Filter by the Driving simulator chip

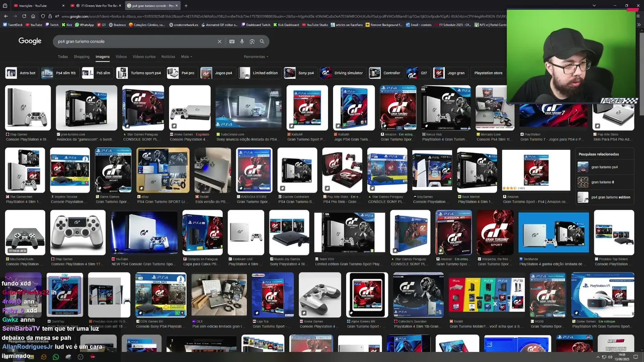pyautogui.click(x=343, y=73)
